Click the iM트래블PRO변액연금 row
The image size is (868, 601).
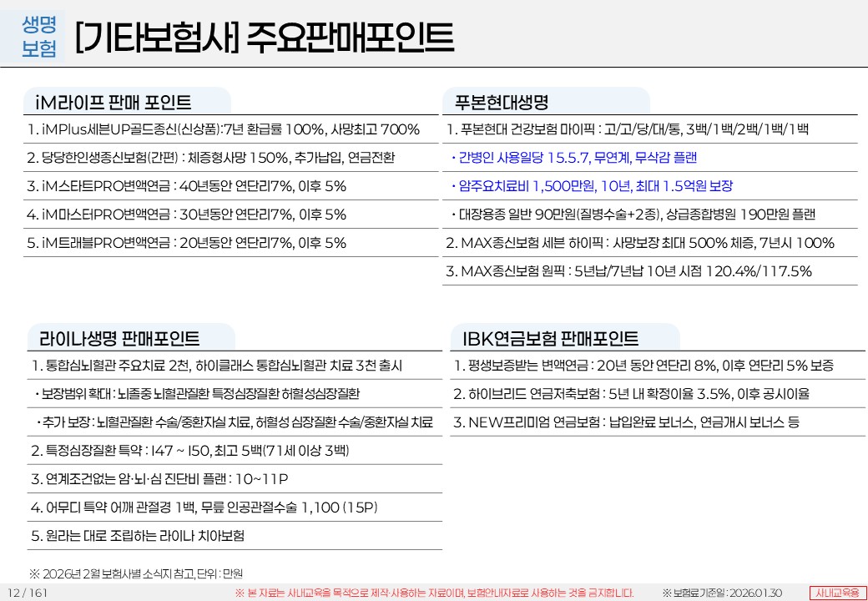pyautogui.click(x=187, y=243)
